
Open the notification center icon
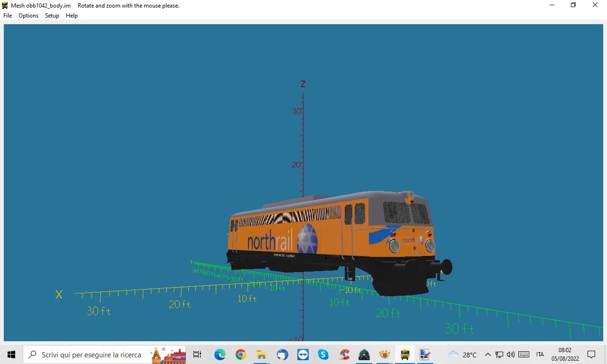coord(591,355)
